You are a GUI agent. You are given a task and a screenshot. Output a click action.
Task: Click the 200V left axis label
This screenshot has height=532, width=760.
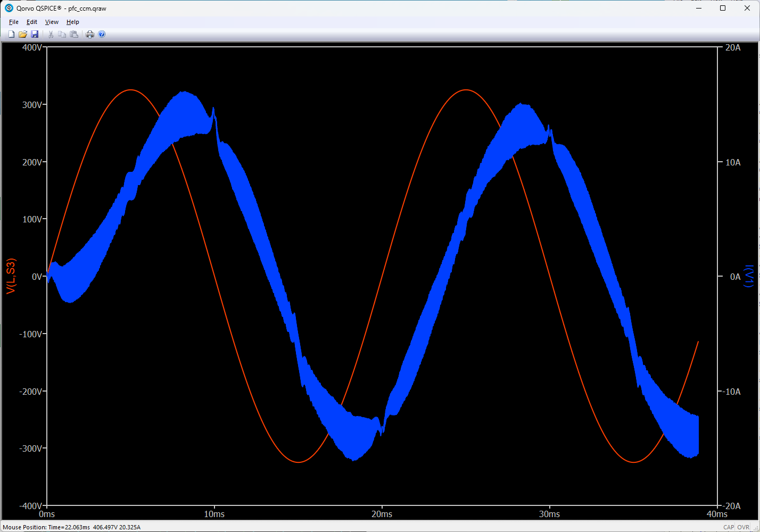32,162
